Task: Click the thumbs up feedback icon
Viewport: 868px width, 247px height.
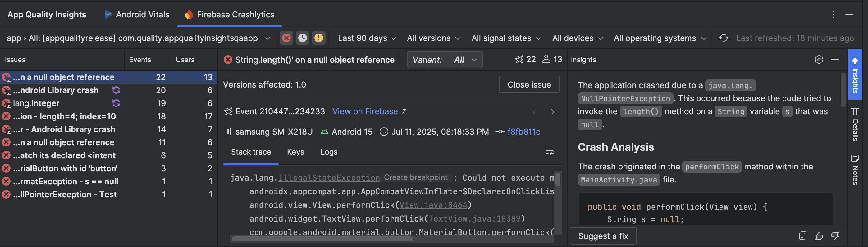Action: [819, 236]
